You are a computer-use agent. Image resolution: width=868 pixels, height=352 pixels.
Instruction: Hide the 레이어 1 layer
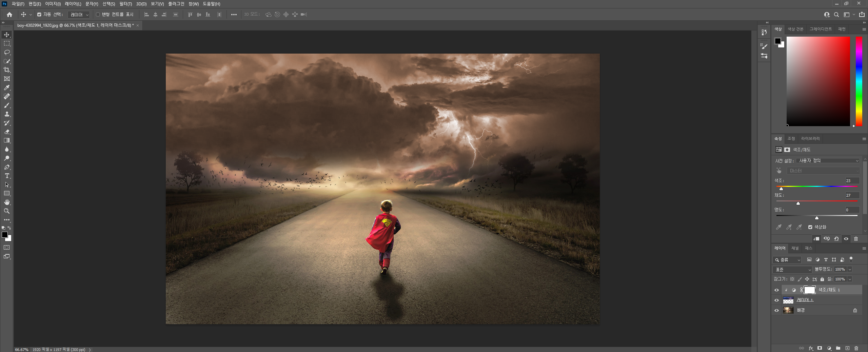(776, 300)
